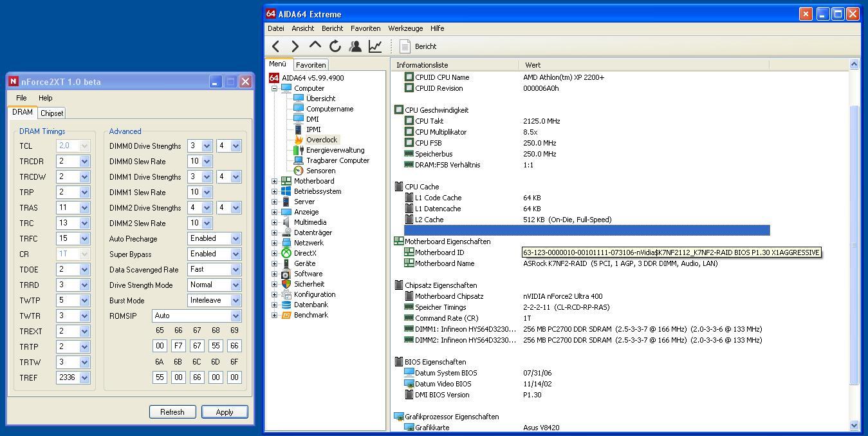
Task: Open the TRAS timing dropdown
Action: [84, 207]
